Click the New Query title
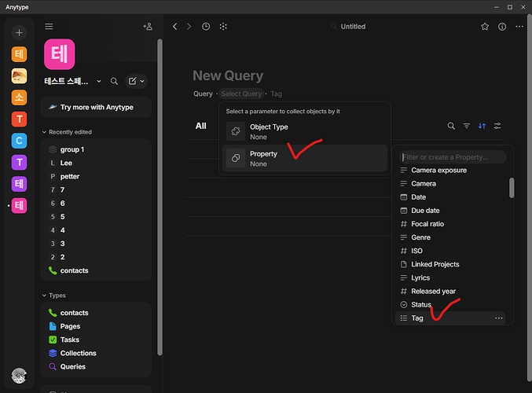532x393 pixels. point(228,75)
